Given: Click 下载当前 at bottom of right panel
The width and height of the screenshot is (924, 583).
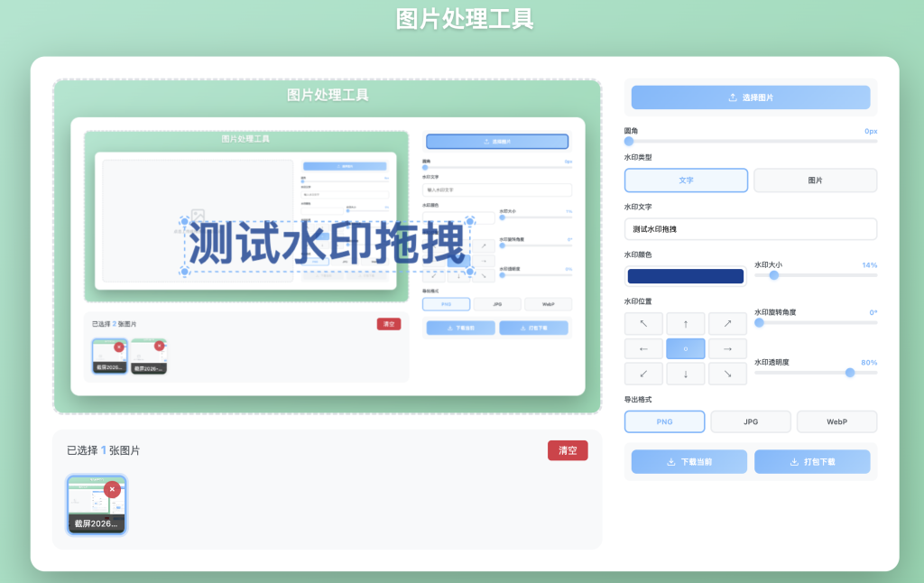Looking at the screenshot, I should (688, 462).
